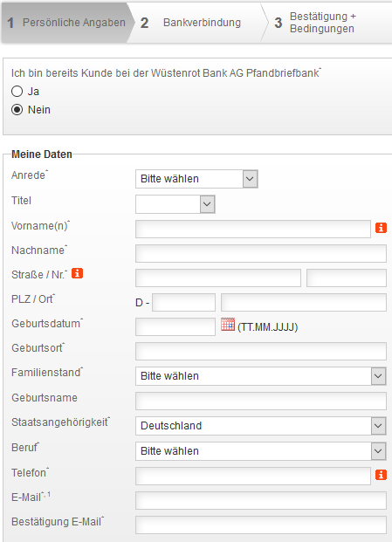392x542 pixels.
Task: Open the Beruf dropdown
Action: pyautogui.click(x=261, y=451)
